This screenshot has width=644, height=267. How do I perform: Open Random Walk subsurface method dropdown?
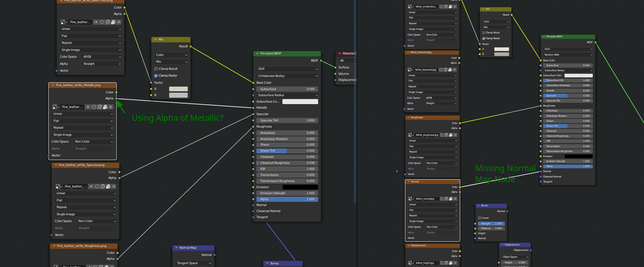[x=568, y=54]
